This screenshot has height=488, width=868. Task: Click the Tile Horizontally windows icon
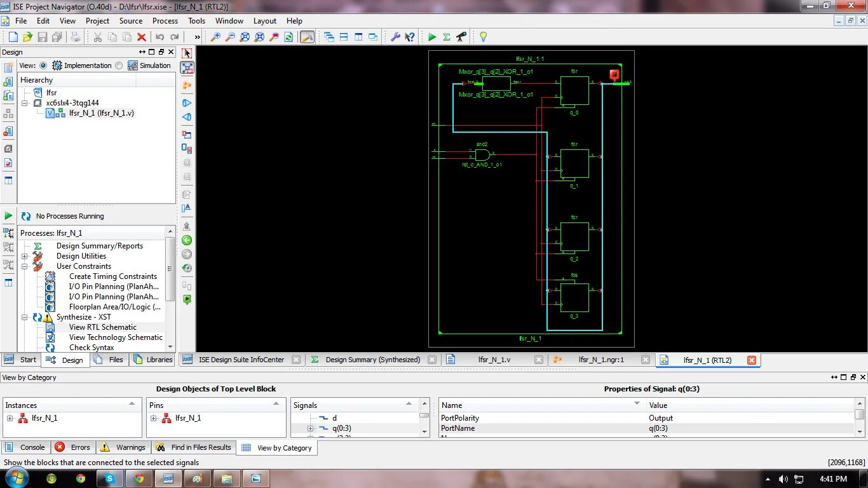(343, 37)
